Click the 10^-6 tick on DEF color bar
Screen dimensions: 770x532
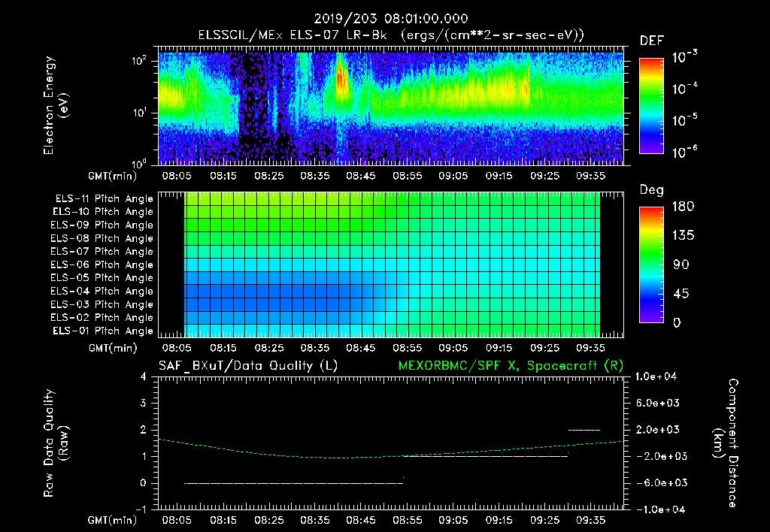684,152
